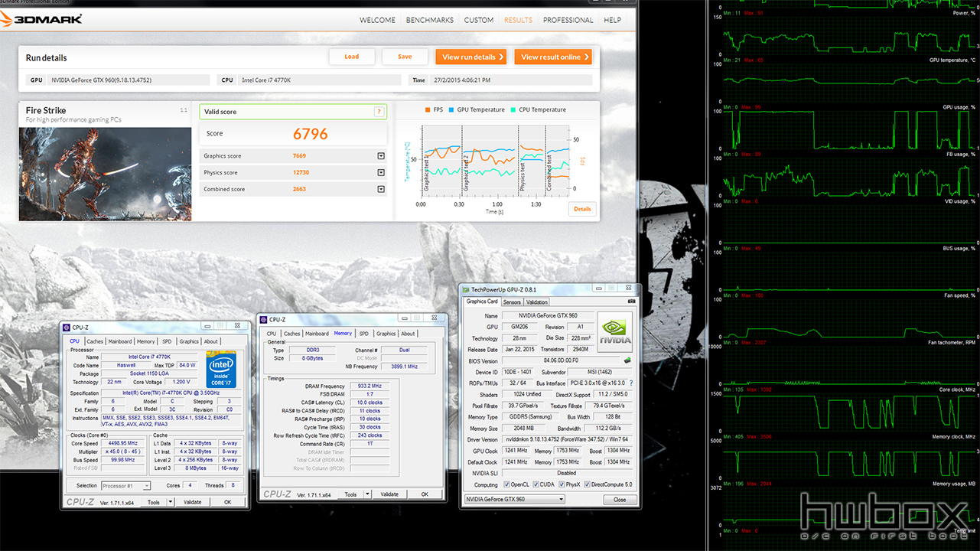Image resolution: width=980 pixels, height=551 pixels.
Task: Click View run details
Action: click(x=472, y=57)
